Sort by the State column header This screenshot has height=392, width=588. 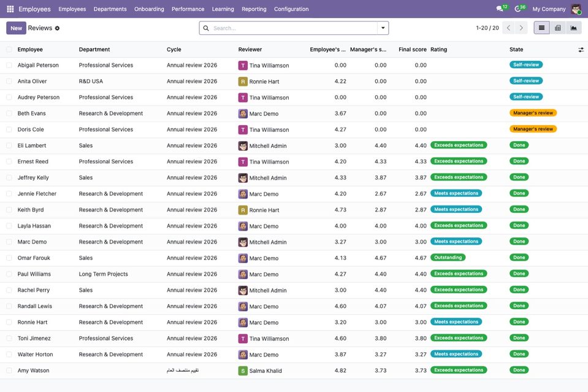click(x=516, y=50)
